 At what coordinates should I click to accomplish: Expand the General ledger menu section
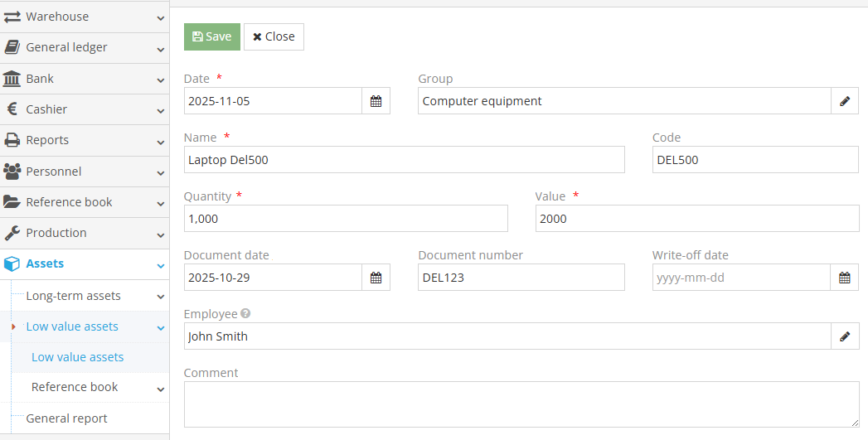tap(160, 48)
